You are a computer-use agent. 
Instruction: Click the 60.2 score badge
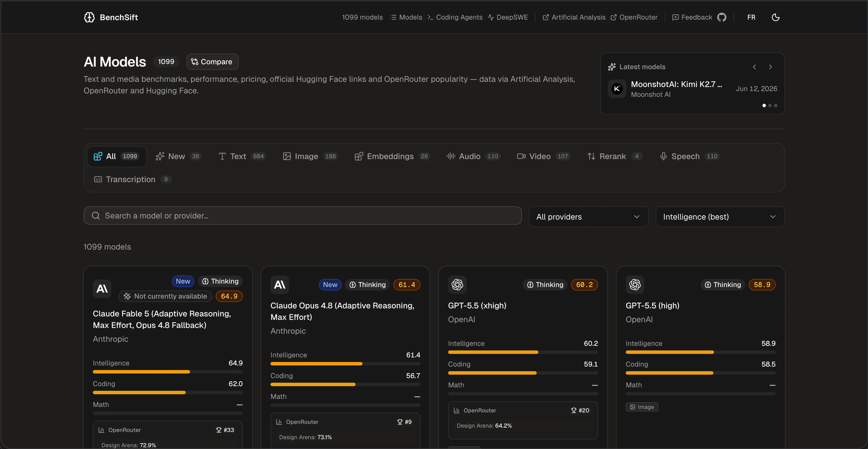pos(584,285)
